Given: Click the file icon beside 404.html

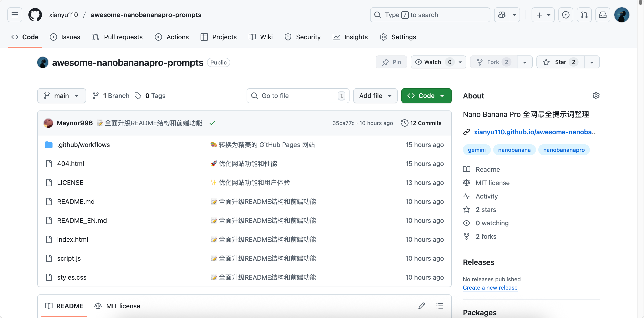Looking at the screenshot, I should click(49, 164).
